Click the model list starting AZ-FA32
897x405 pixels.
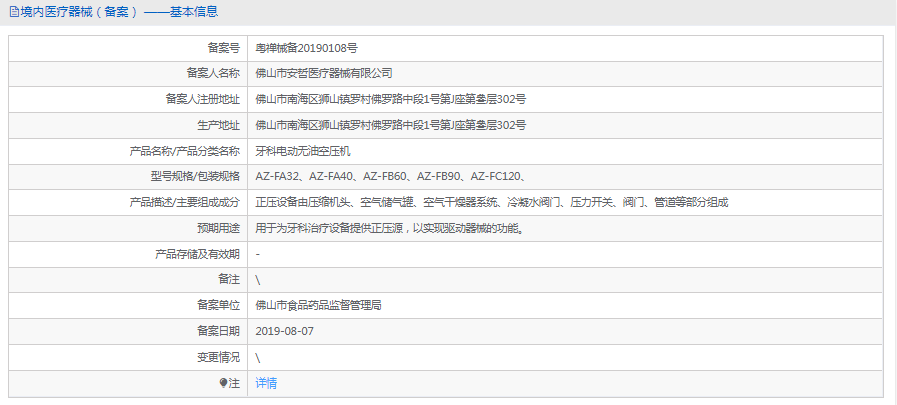pos(391,177)
